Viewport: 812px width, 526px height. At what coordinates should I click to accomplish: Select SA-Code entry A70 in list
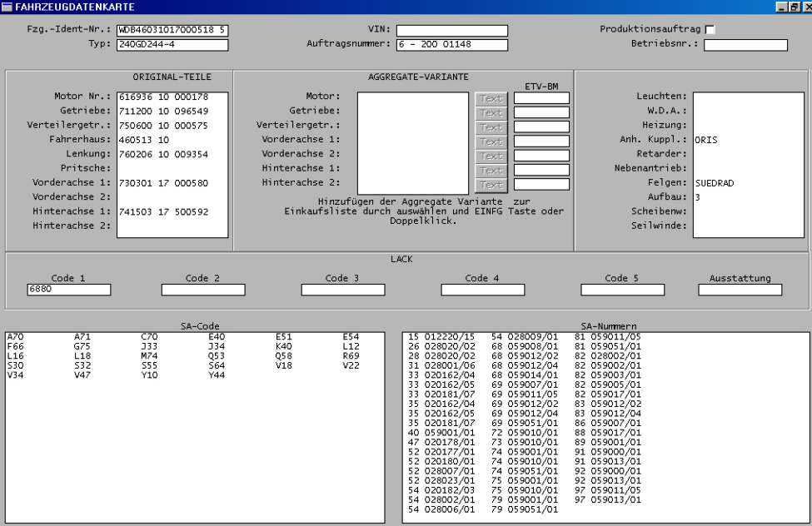click(x=15, y=337)
